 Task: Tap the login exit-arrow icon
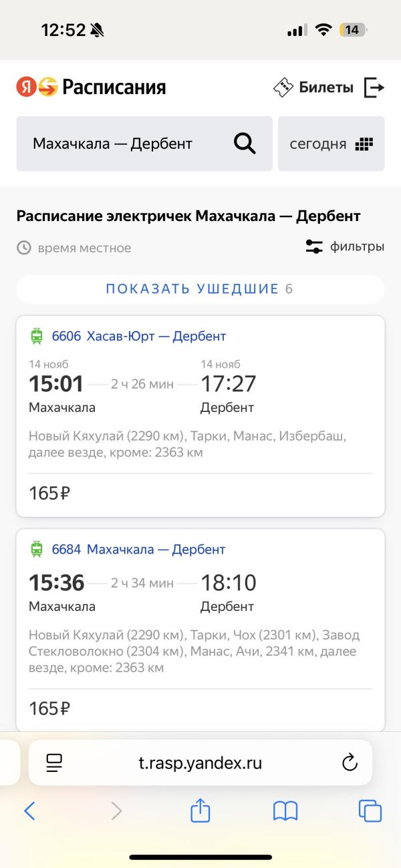coord(374,87)
